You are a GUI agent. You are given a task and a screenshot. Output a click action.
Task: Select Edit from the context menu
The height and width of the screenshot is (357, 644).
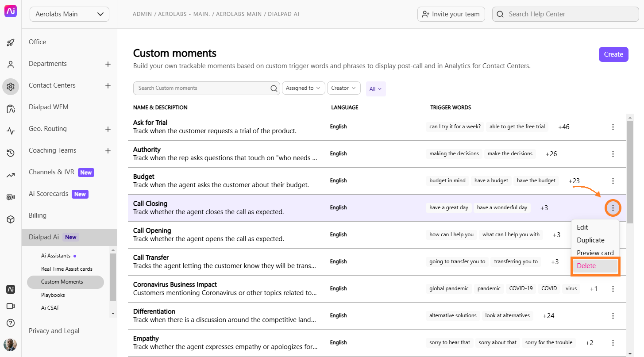click(x=582, y=227)
